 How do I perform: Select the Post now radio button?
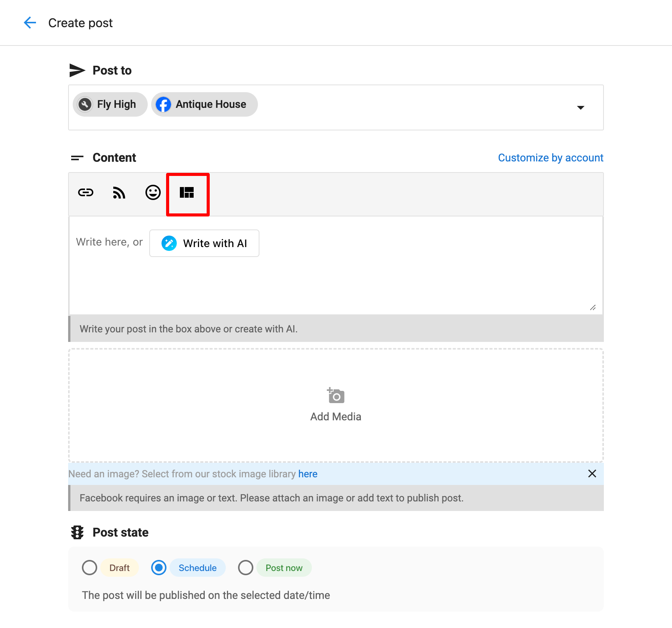[x=246, y=568]
